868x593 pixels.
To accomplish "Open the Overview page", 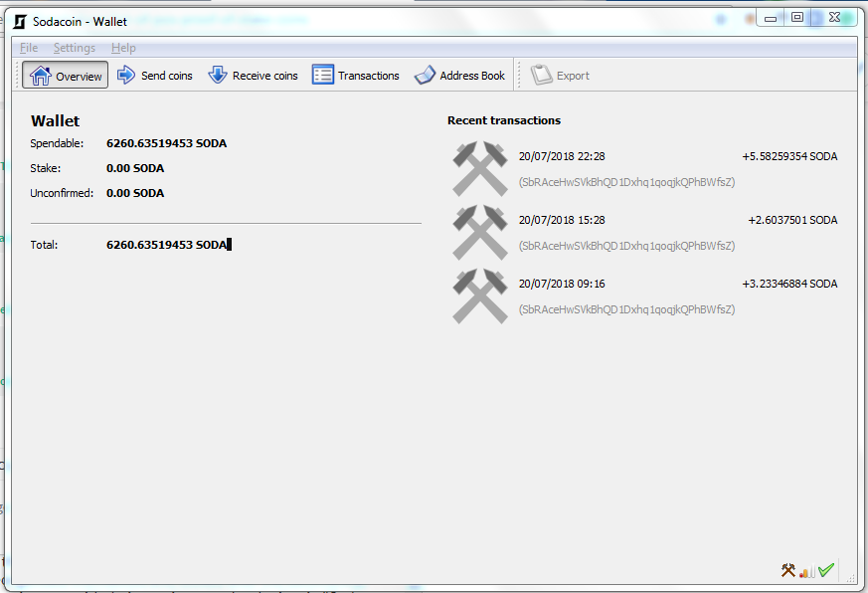I will tap(66, 75).
